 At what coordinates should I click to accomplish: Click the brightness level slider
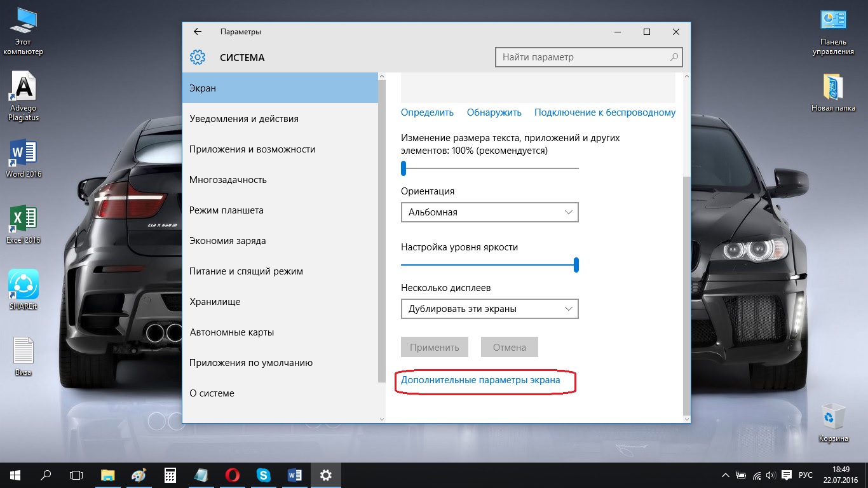(x=490, y=265)
